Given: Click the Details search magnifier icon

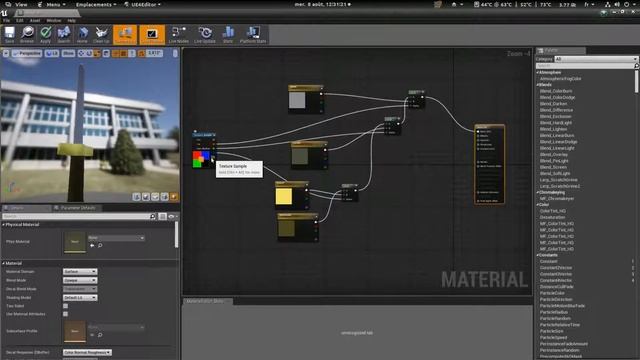Looking at the screenshot, I should pyautogui.click(x=153, y=216).
